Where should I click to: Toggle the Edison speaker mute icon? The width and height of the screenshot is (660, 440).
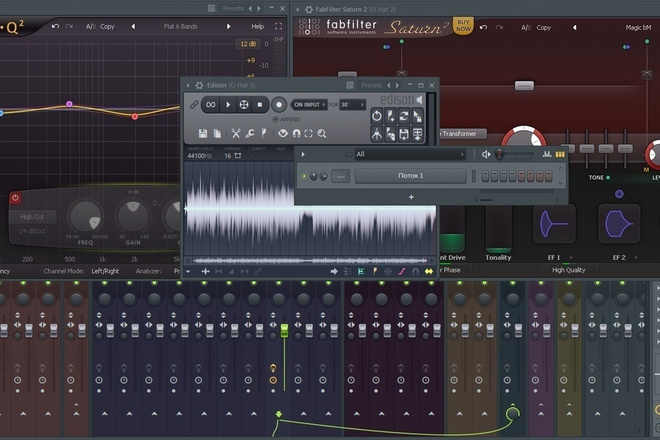point(420,99)
